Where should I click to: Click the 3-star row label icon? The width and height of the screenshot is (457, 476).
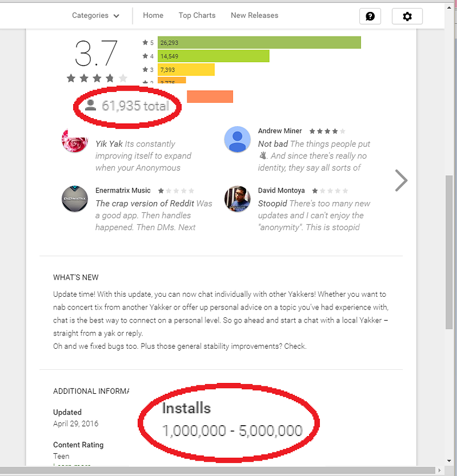pos(145,70)
